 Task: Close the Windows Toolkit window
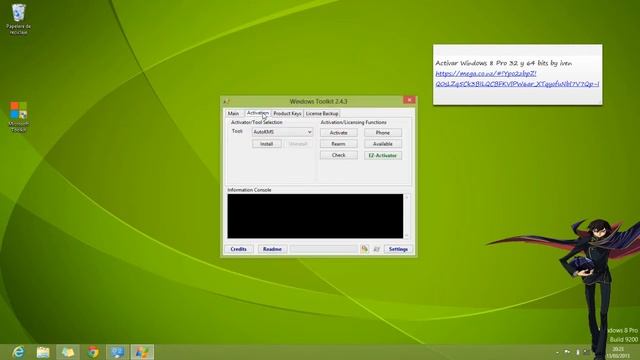click(x=409, y=100)
